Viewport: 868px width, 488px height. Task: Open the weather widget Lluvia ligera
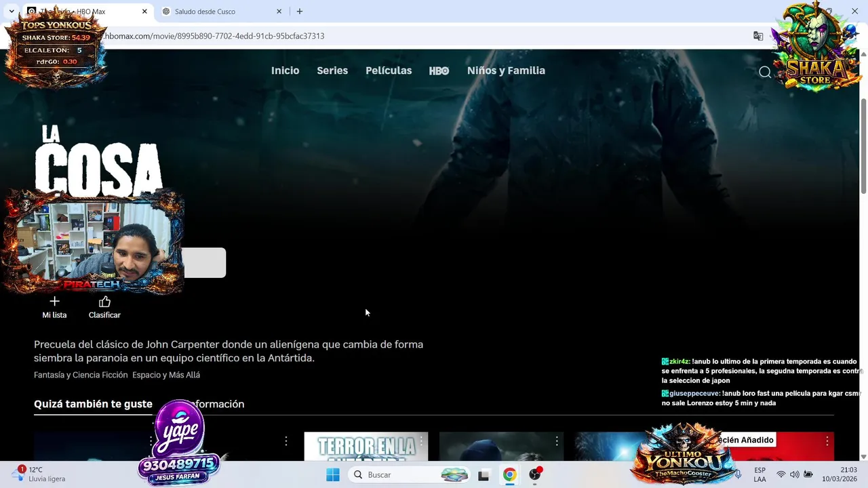[x=39, y=474]
